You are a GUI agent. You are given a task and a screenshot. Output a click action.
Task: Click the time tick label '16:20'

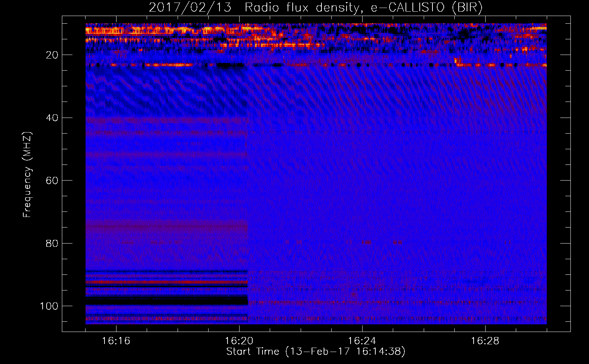239,341
